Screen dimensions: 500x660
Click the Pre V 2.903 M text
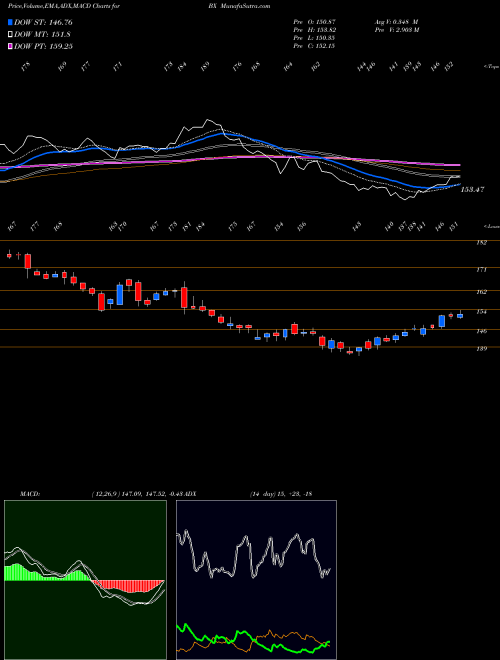397,30
